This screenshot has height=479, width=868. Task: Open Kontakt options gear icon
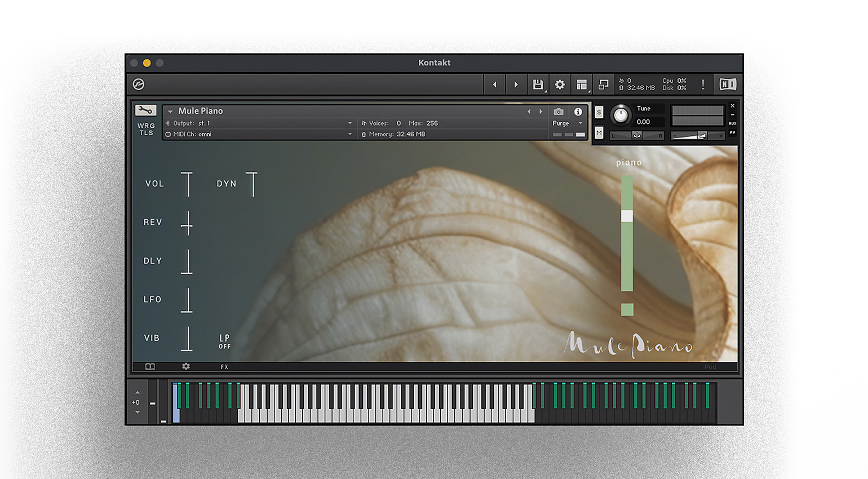[560, 85]
